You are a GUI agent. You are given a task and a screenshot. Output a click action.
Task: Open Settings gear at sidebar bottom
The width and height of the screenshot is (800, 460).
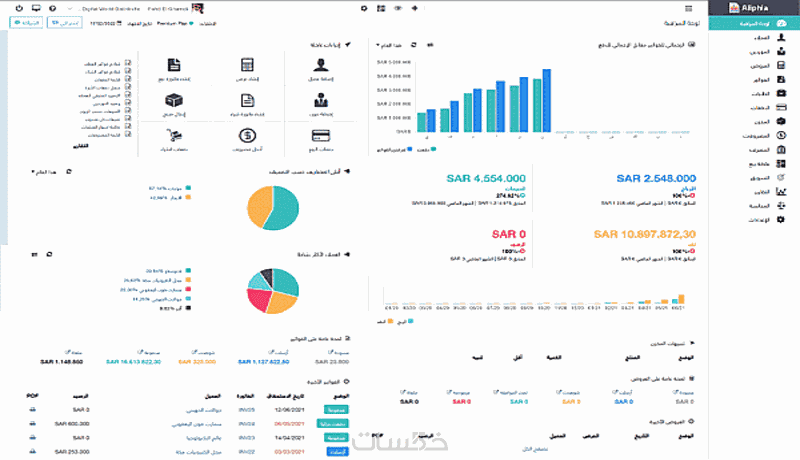tap(781, 219)
